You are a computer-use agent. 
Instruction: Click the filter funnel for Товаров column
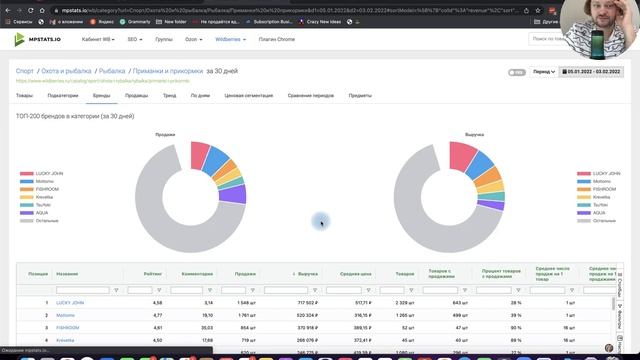point(411,290)
